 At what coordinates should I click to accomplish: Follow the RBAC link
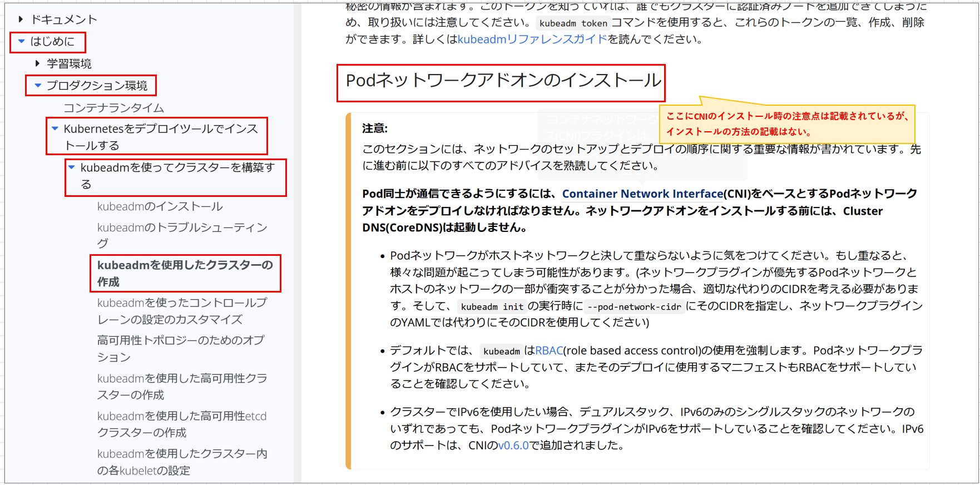coord(549,350)
